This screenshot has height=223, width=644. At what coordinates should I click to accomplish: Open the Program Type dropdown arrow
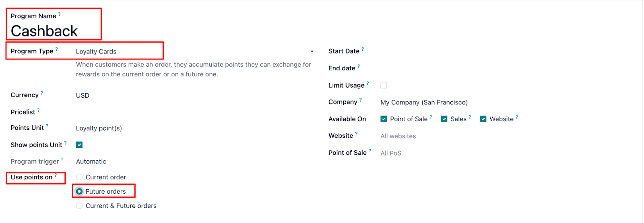coord(312,51)
